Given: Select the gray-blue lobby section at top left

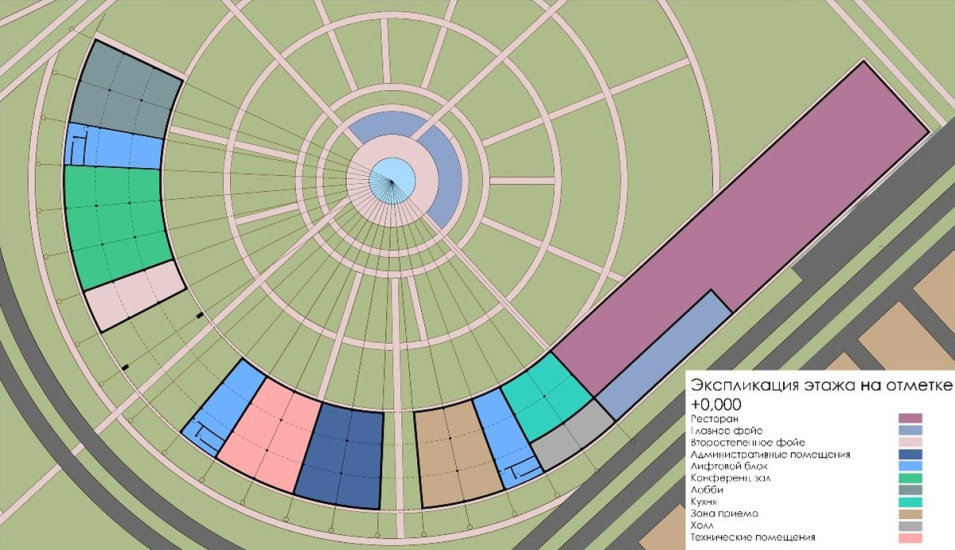Looking at the screenshot, I should [122, 90].
